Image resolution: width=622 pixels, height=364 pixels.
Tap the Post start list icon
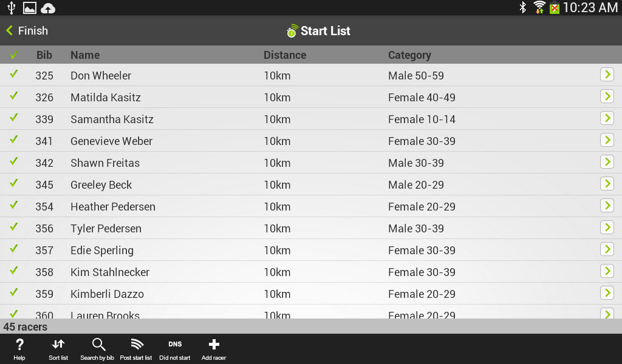click(135, 348)
